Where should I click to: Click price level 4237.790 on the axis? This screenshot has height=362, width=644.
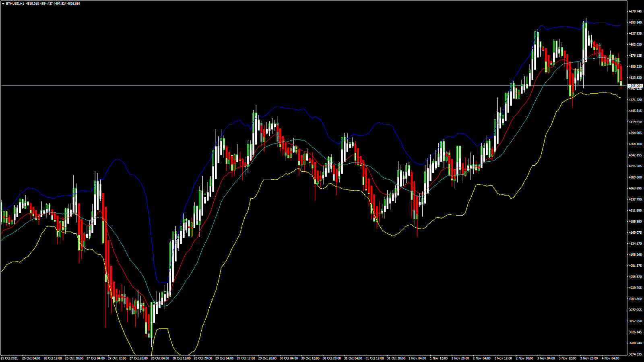tap(635, 200)
